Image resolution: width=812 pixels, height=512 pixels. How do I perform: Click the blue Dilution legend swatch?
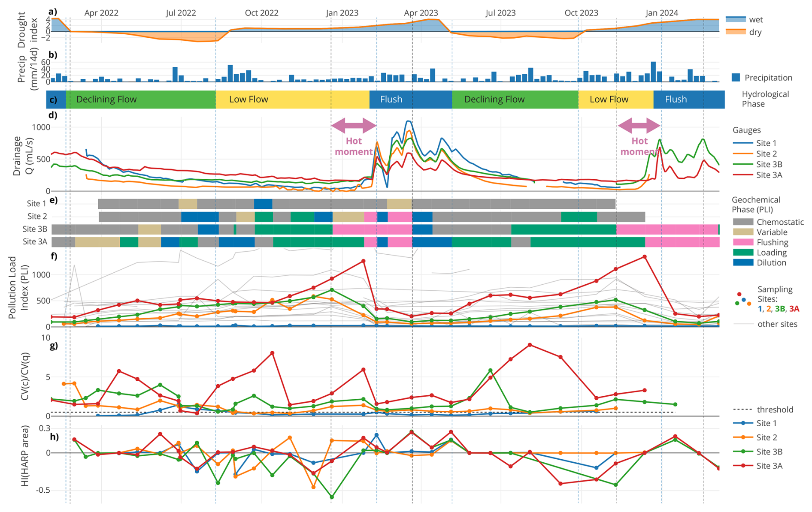(x=743, y=263)
